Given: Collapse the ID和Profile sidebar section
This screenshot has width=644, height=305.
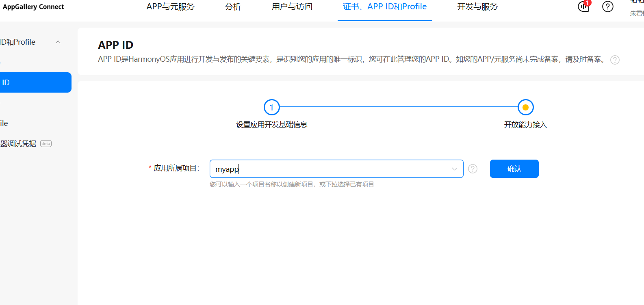Looking at the screenshot, I should (58, 42).
